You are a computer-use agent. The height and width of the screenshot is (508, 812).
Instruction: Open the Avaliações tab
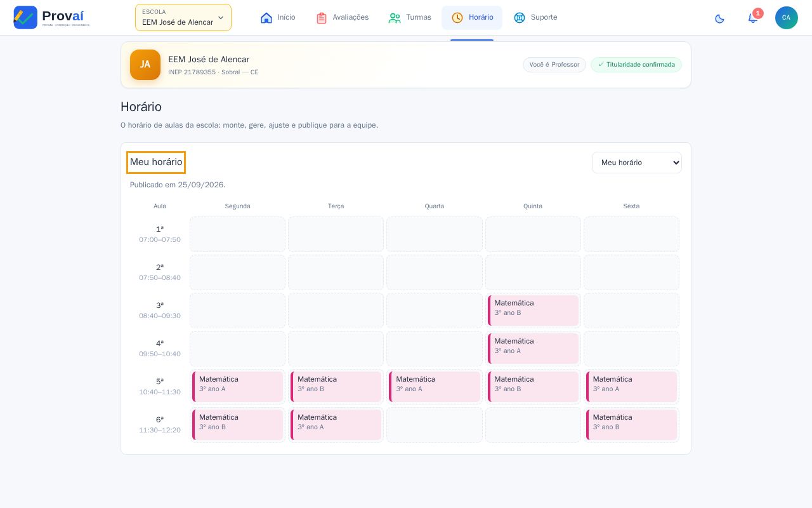click(342, 18)
